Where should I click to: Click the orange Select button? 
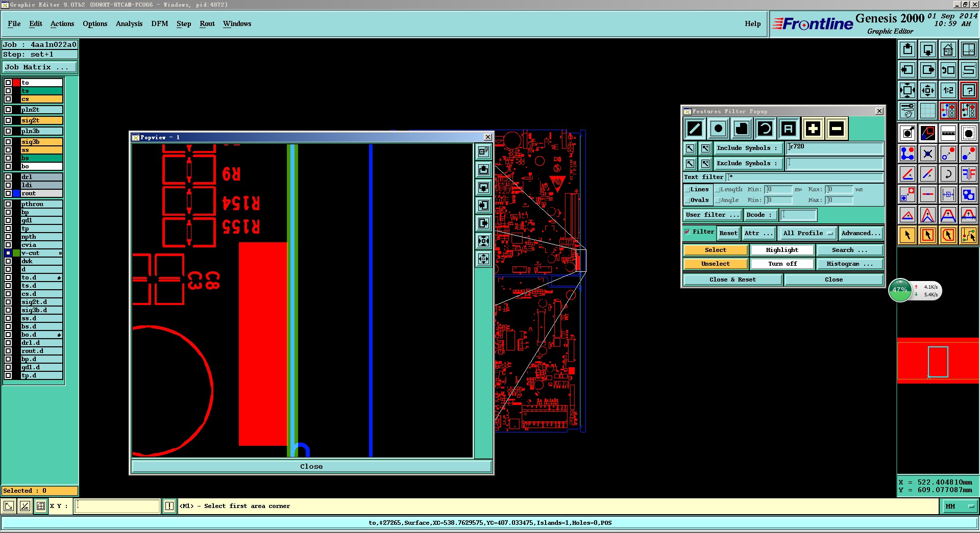point(716,250)
